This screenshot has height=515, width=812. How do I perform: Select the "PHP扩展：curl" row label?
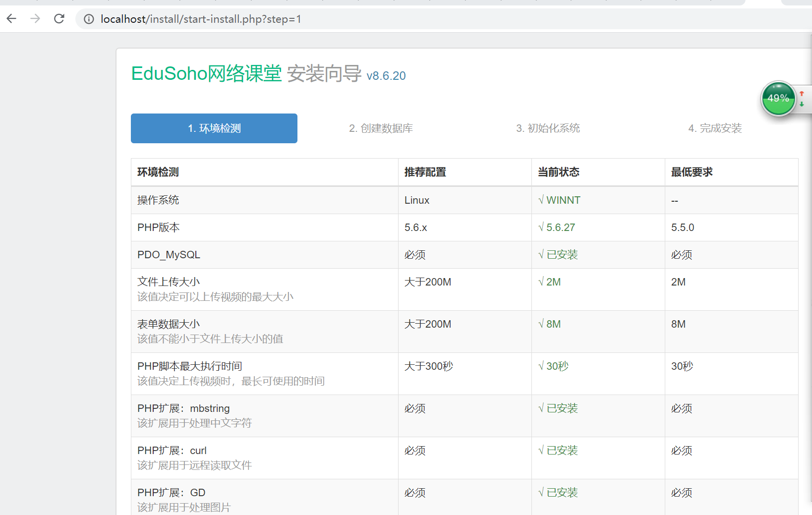click(x=172, y=451)
